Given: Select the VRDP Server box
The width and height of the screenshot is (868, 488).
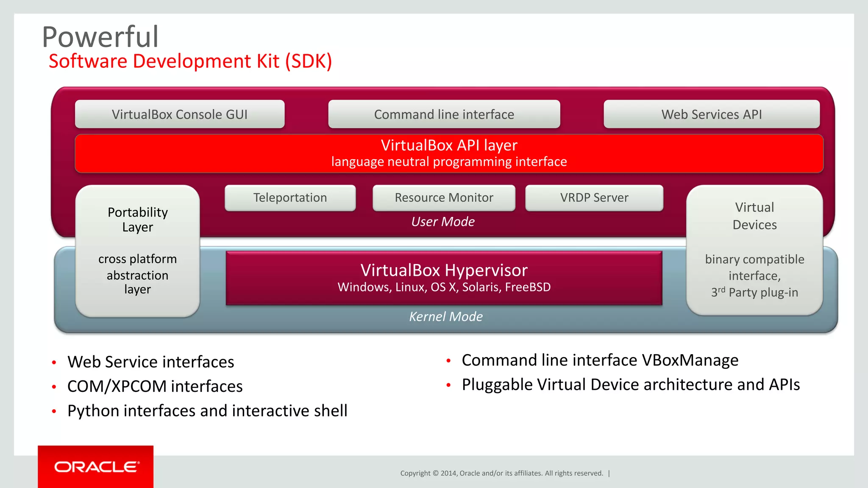Looking at the screenshot, I should [x=594, y=198].
